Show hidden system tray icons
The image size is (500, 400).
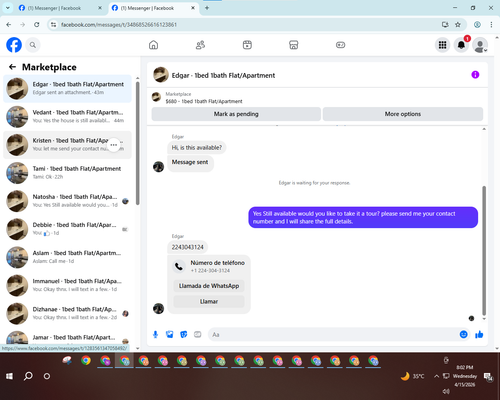click(436, 376)
